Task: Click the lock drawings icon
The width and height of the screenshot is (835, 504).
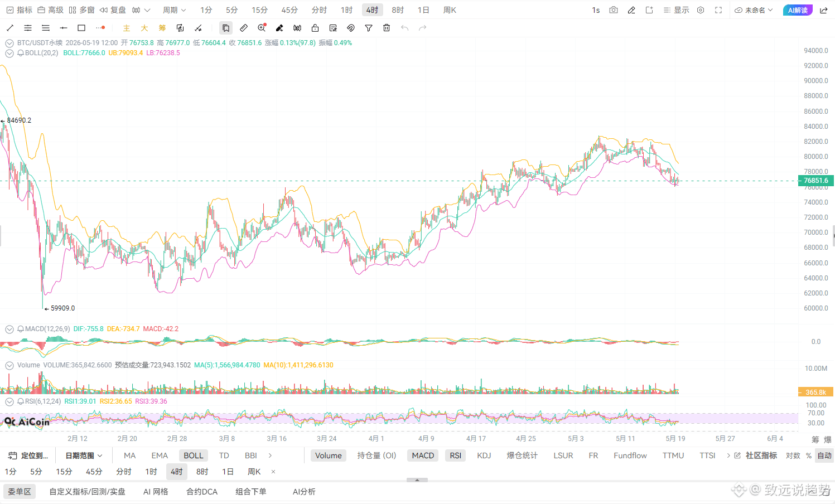Action: 315,28
